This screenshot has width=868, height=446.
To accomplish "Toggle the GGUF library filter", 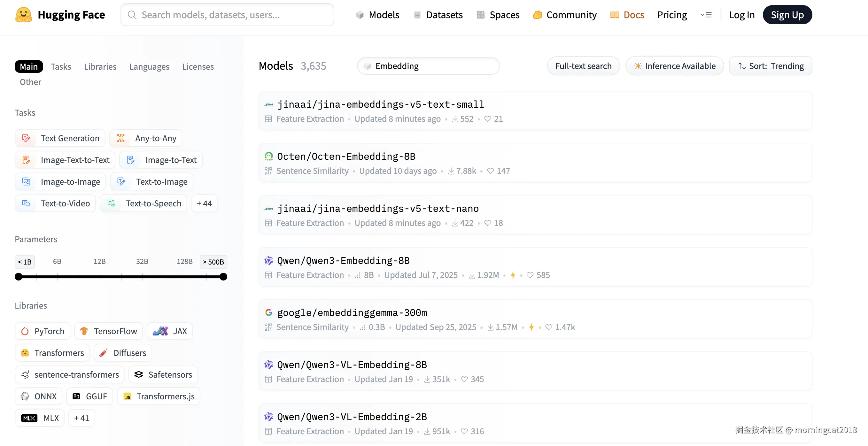I will 89,396.
